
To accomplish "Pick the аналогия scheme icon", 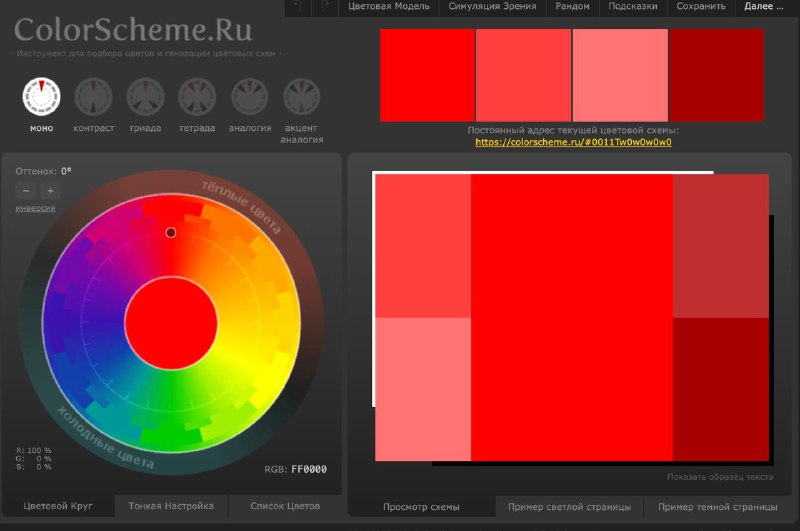I will tap(249, 96).
